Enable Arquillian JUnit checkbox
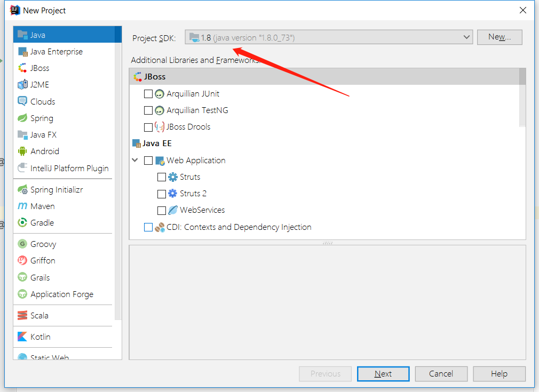 pos(148,94)
